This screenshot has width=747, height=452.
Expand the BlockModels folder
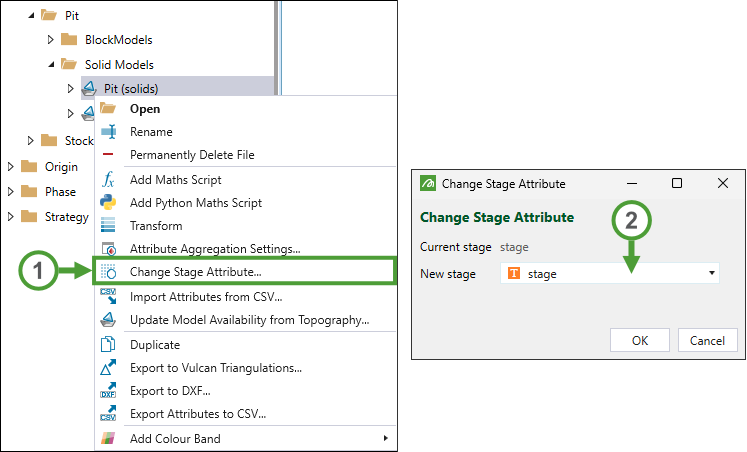pyautogui.click(x=51, y=40)
